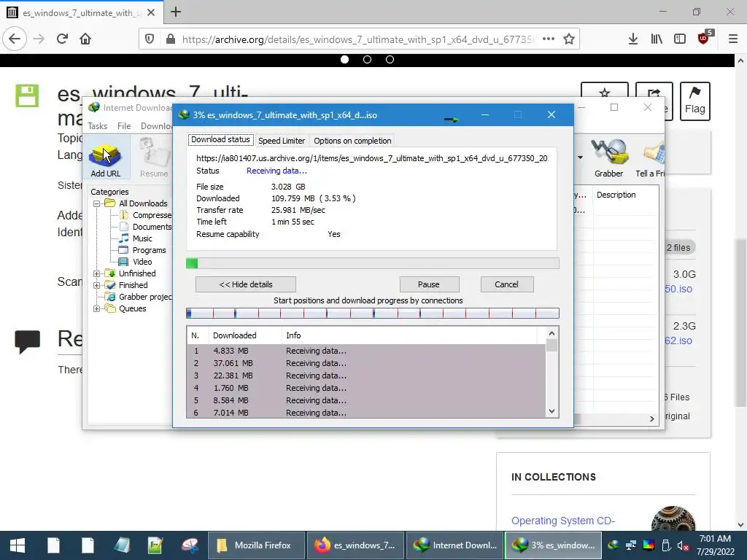Screen dimensions: 747x560
Task: Open the Tasks menu in IDM
Action: 97,126
